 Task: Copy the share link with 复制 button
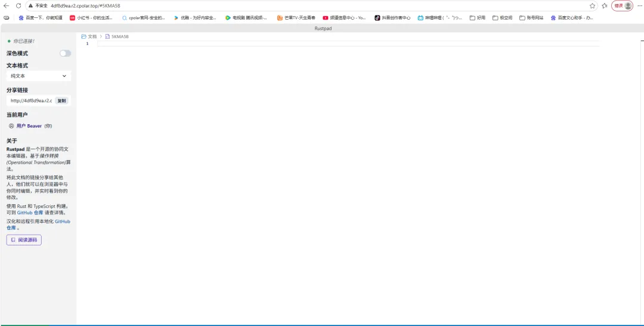(x=61, y=101)
